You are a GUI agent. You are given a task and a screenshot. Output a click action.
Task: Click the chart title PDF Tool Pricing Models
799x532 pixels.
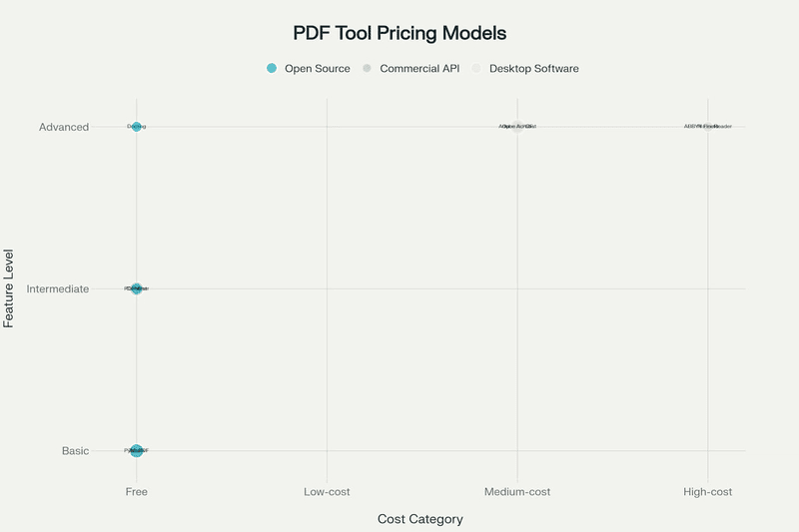coord(399,33)
